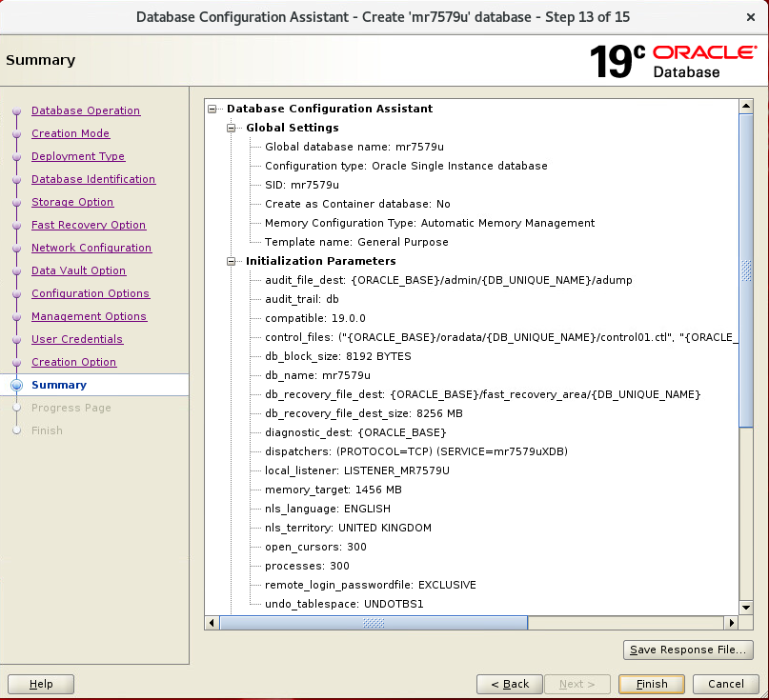Screen dimensions: 769x700
Task: Go to Storage Option step
Action: [x=72, y=202]
